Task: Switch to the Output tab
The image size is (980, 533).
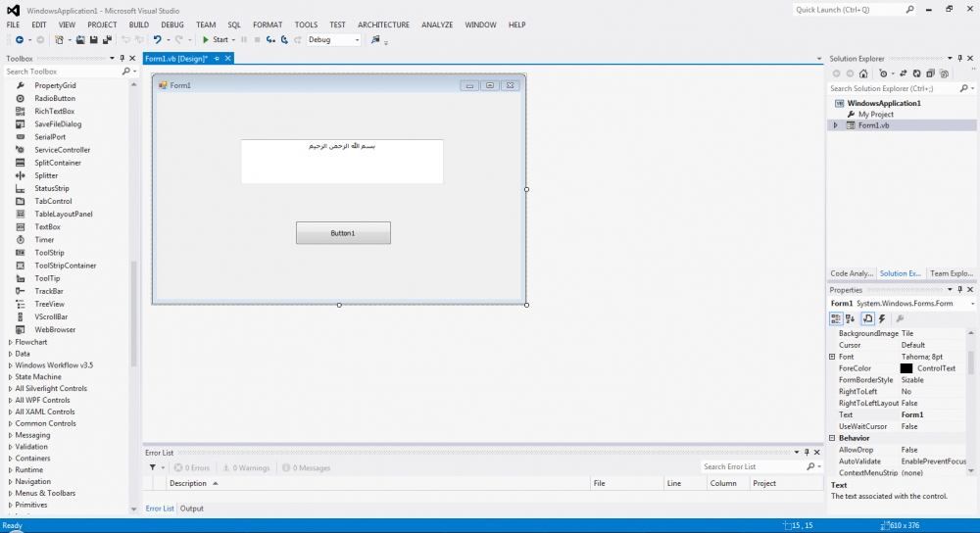Action: click(x=192, y=509)
